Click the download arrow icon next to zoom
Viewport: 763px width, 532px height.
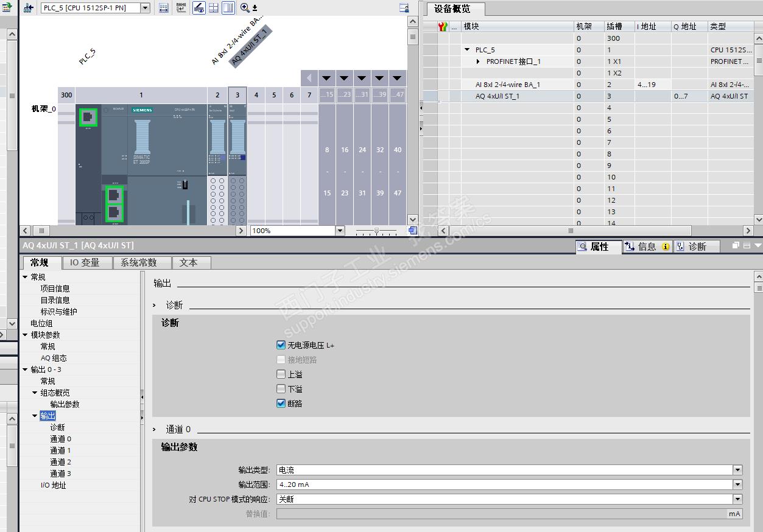[x=255, y=8]
